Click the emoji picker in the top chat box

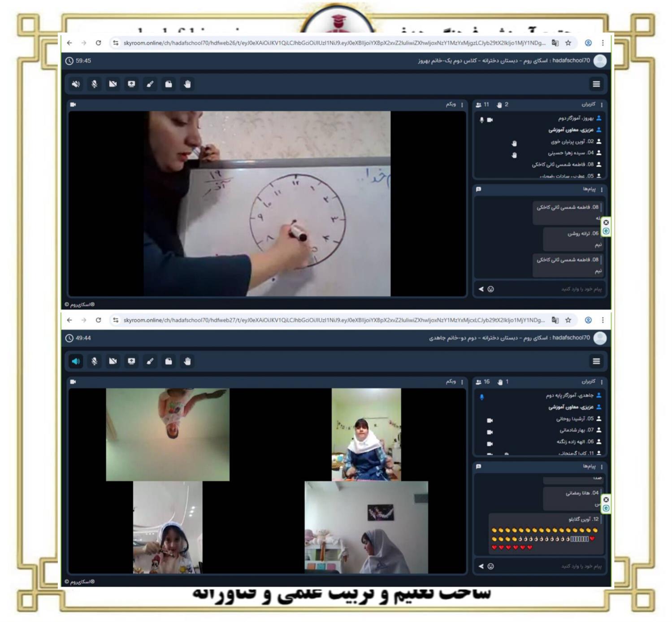coord(491,289)
